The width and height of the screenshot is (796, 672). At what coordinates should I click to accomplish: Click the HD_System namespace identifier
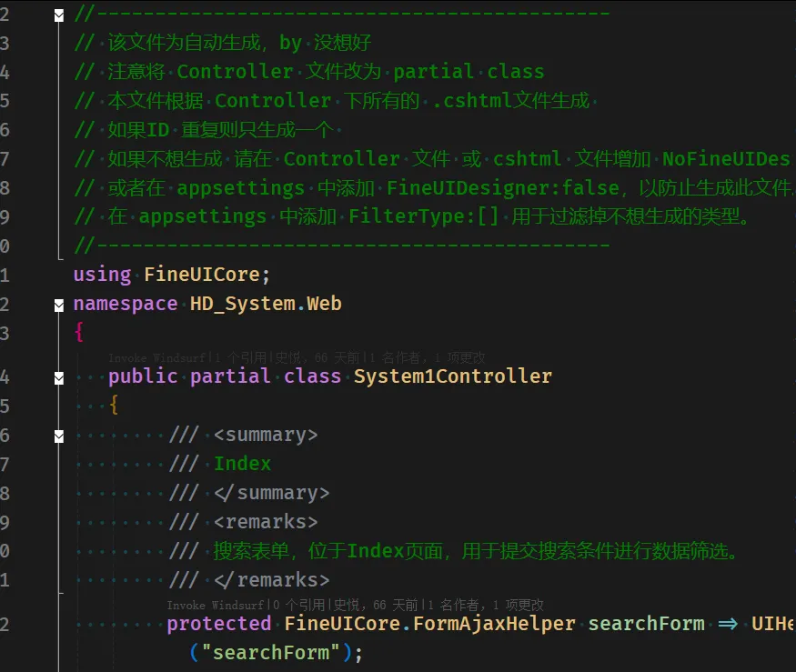(242, 304)
